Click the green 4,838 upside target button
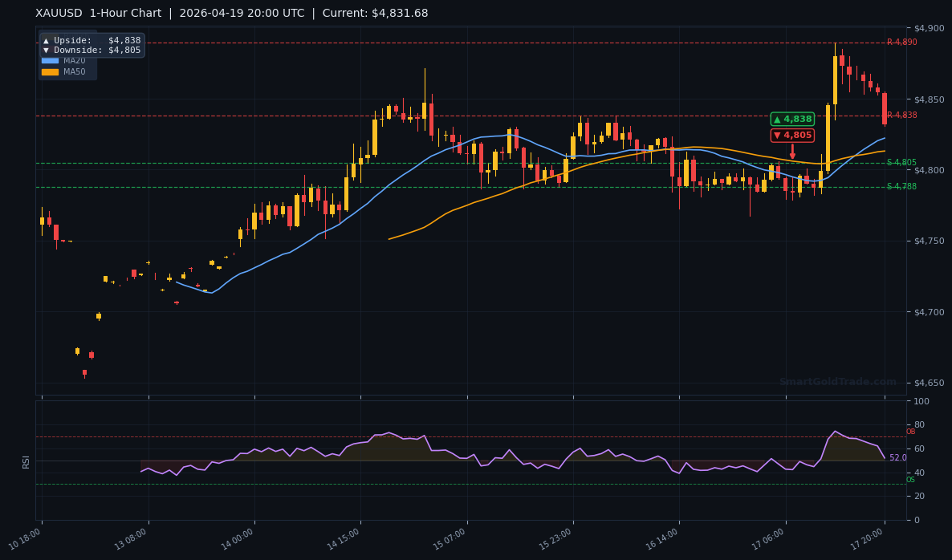 [792, 119]
